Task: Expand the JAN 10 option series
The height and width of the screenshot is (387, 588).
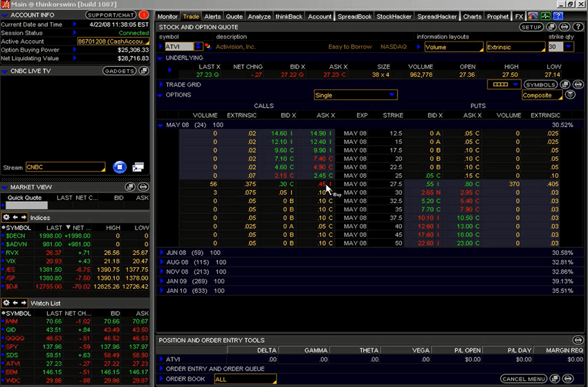Action: tap(162, 291)
